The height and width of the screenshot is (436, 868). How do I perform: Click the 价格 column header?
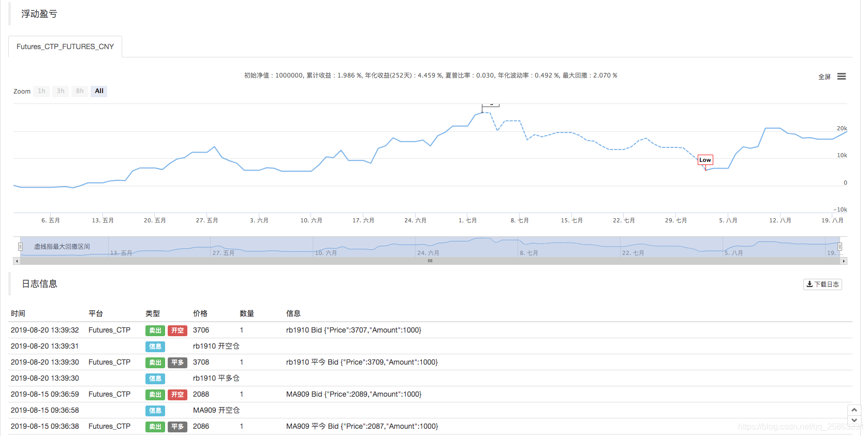point(200,313)
